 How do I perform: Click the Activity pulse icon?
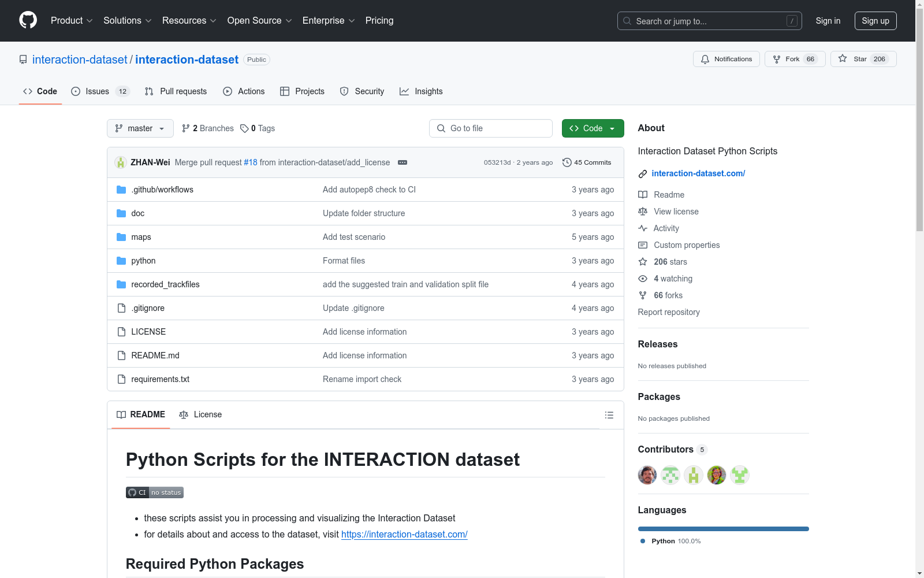(643, 228)
